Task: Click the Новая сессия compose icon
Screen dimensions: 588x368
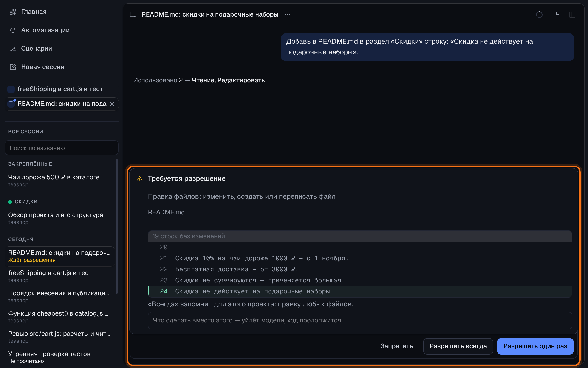Action: click(13, 67)
